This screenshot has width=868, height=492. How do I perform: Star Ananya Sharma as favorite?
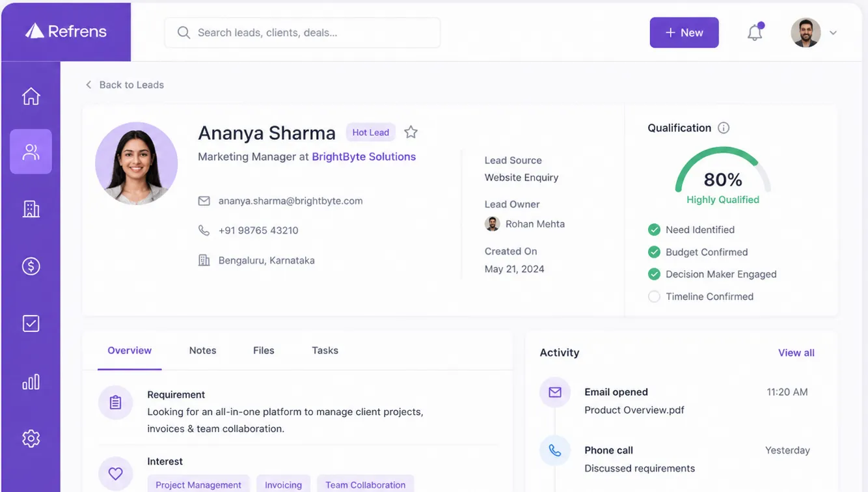pyautogui.click(x=411, y=132)
